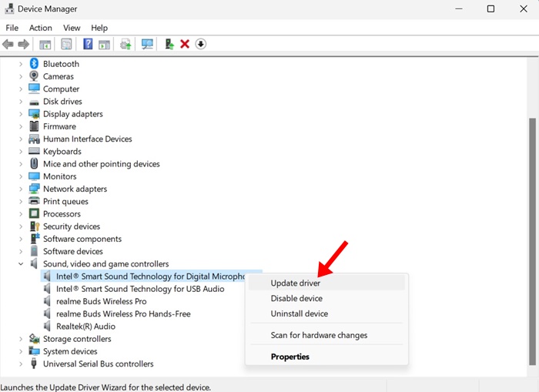Image resolution: width=539 pixels, height=392 pixels.
Task: Open the Properties sheet toolbar icon
Action: coord(66,44)
